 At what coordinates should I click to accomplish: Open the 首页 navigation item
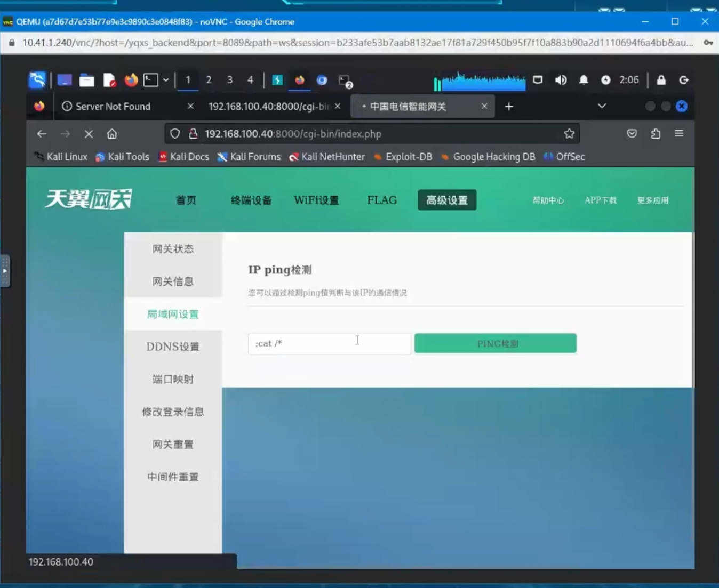pyautogui.click(x=186, y=200)
